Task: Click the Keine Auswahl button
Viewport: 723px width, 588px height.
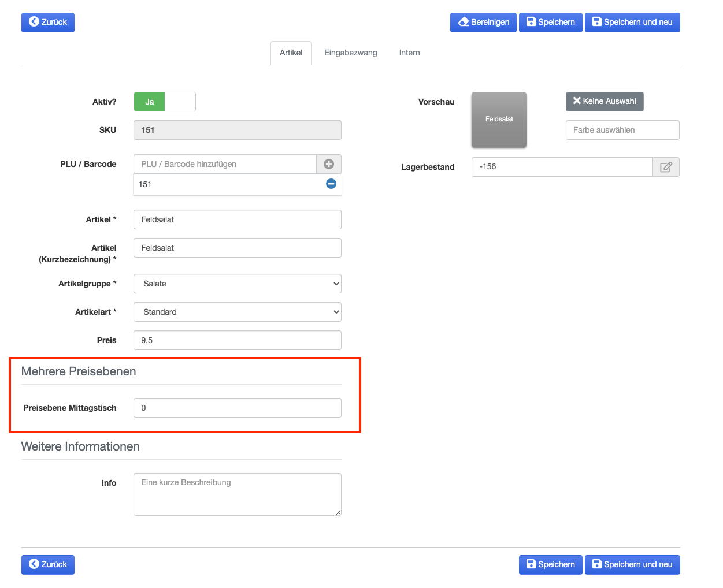Action: point(605,101)
